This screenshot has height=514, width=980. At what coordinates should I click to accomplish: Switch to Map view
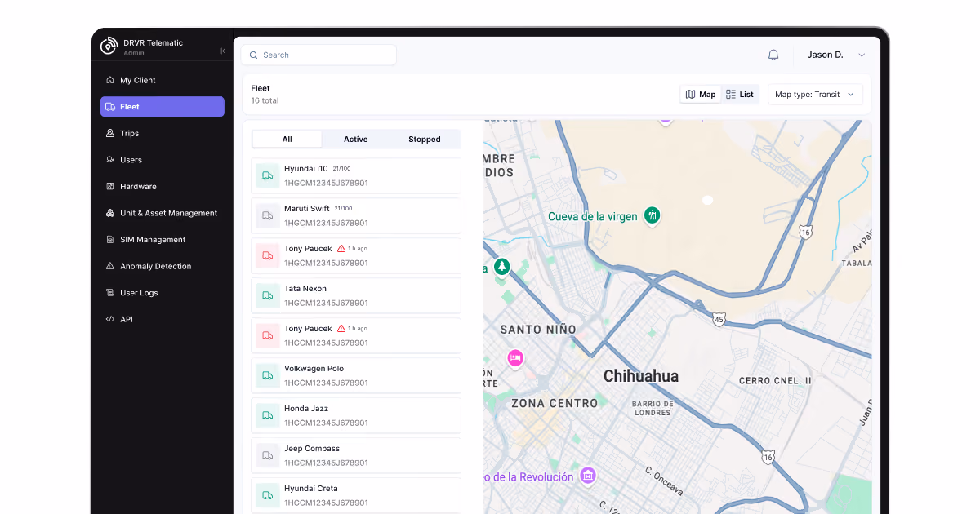click(x=701, y=95)
